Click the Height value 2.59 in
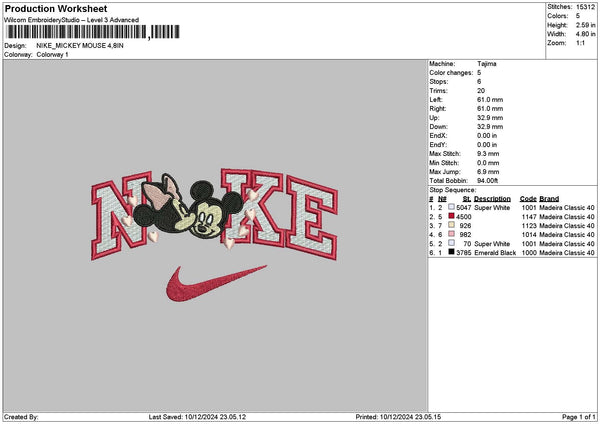The width and height of the screenshot is (600, 424). tap(585, 25)
